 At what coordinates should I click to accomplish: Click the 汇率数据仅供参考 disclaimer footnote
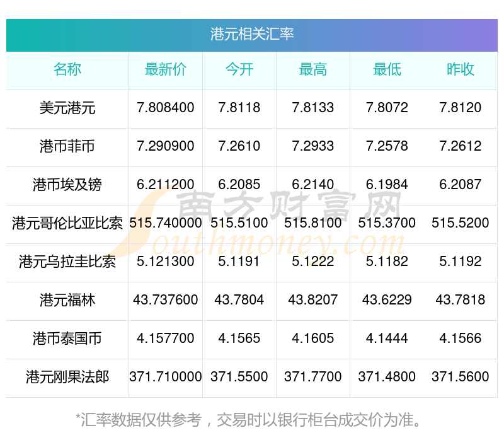pyautogui.click(x=248, y=420)
